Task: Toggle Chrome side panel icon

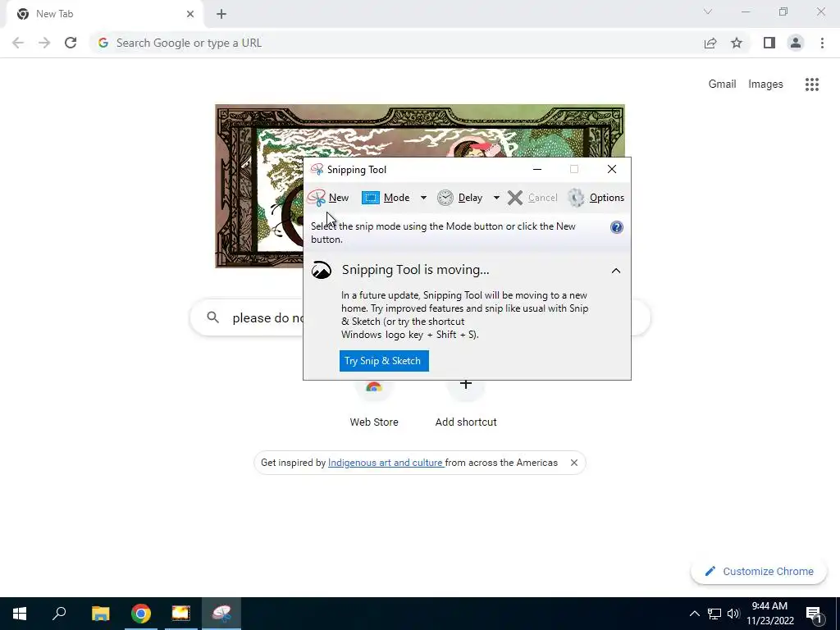Action: (769, 43)
